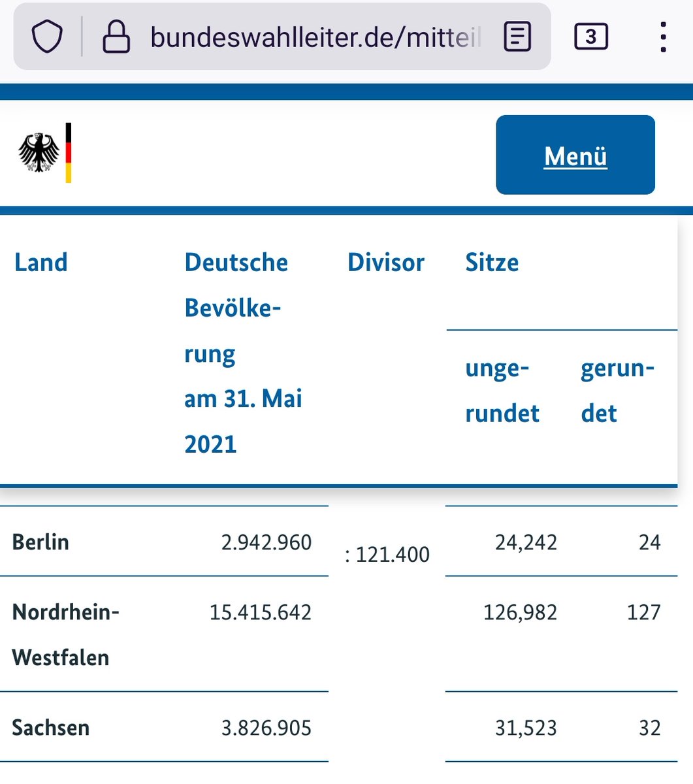Tap the bundeswahlleiter.de URL text
Viewport: 693px width, 784px height.
[x=315, y=37]
